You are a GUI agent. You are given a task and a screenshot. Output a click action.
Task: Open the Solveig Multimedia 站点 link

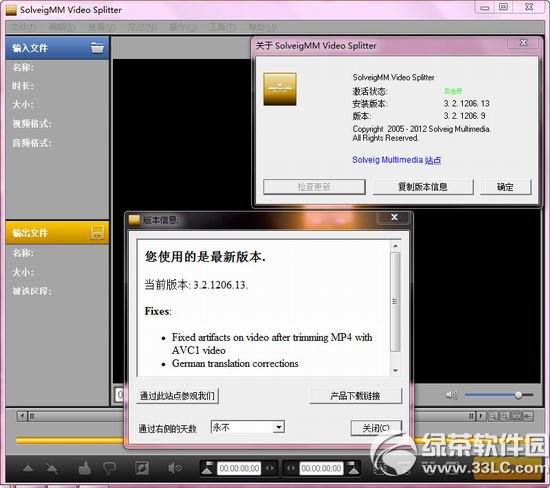[396, 160]
